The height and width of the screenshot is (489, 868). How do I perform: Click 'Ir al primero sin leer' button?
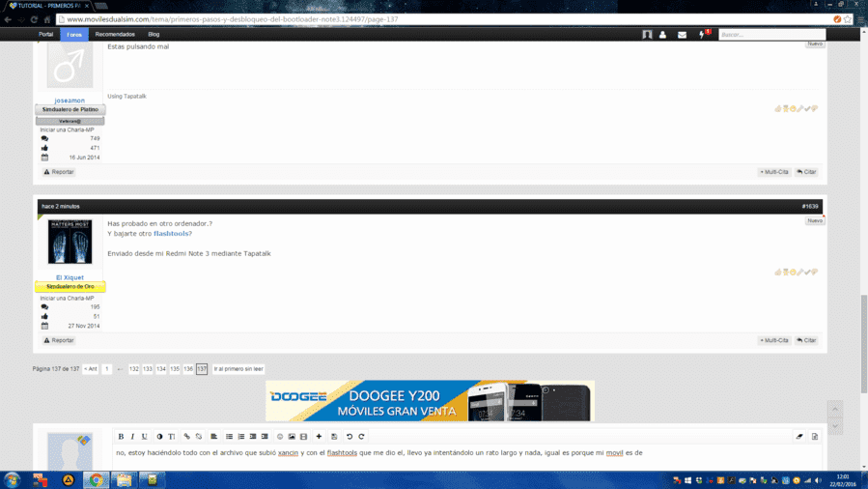pyautogui.click(x=238, y=369)
